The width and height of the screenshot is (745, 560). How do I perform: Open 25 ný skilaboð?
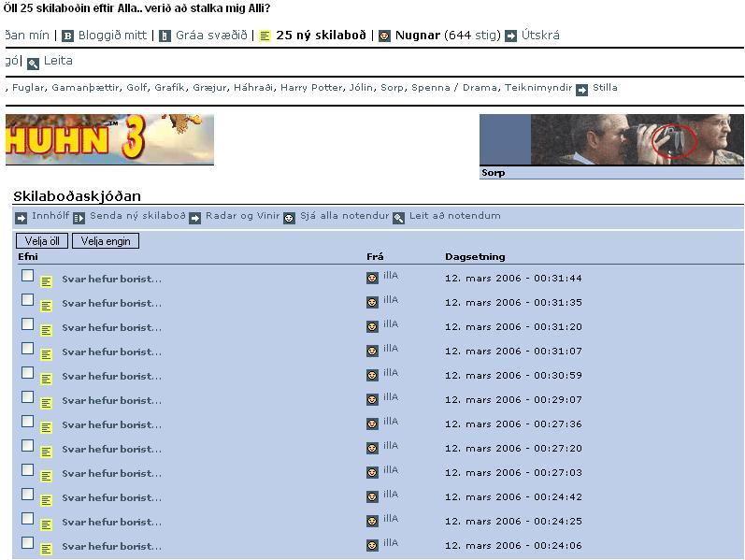pos(322,36)
